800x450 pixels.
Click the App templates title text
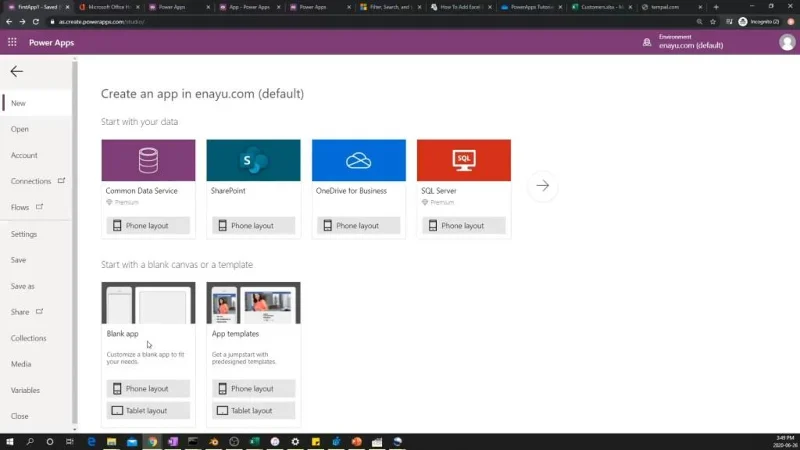[x=235, y=334]
